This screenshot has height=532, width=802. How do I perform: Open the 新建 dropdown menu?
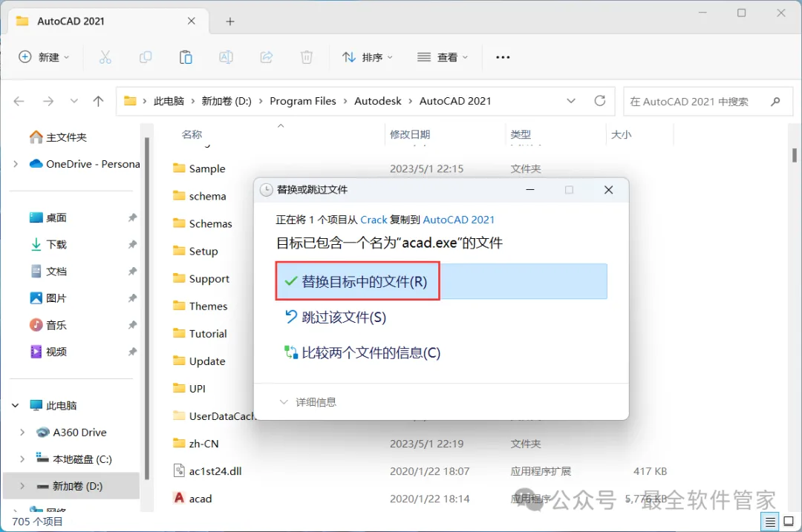point(44,57)
